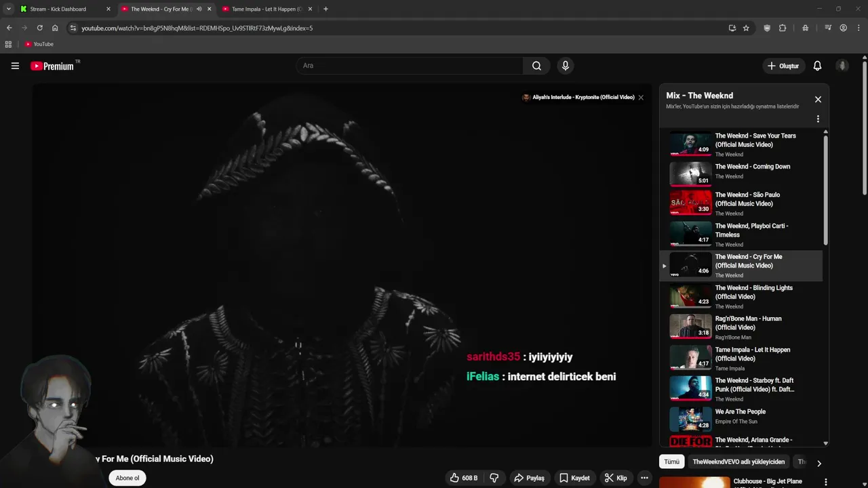Open the notifications bell
Viewport: 868px width, 488px height.
click(817, 66)
